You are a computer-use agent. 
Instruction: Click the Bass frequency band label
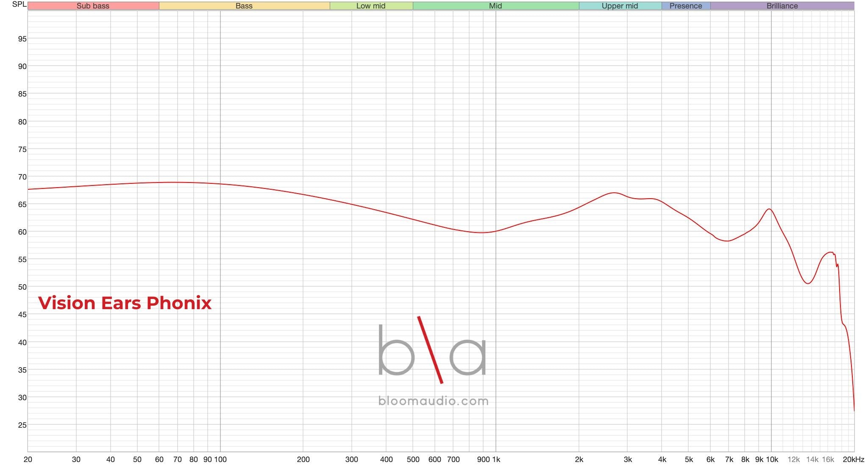point(244,6)
